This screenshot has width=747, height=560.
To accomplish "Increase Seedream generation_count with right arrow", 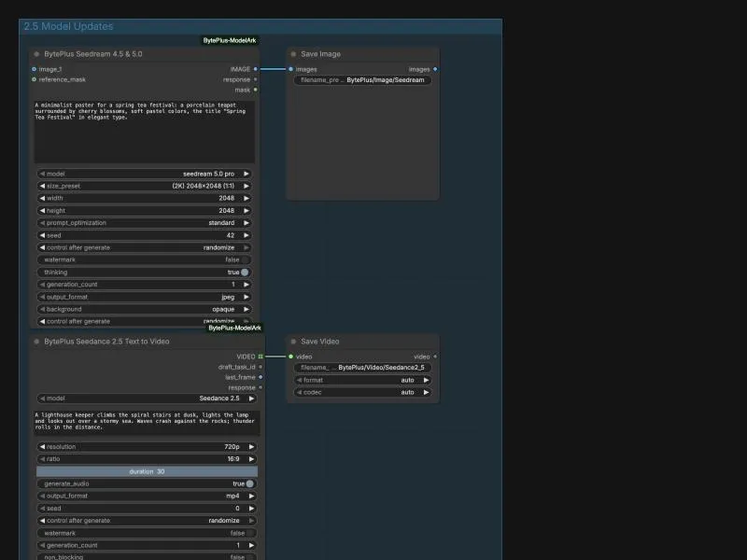I will point(247,285).
